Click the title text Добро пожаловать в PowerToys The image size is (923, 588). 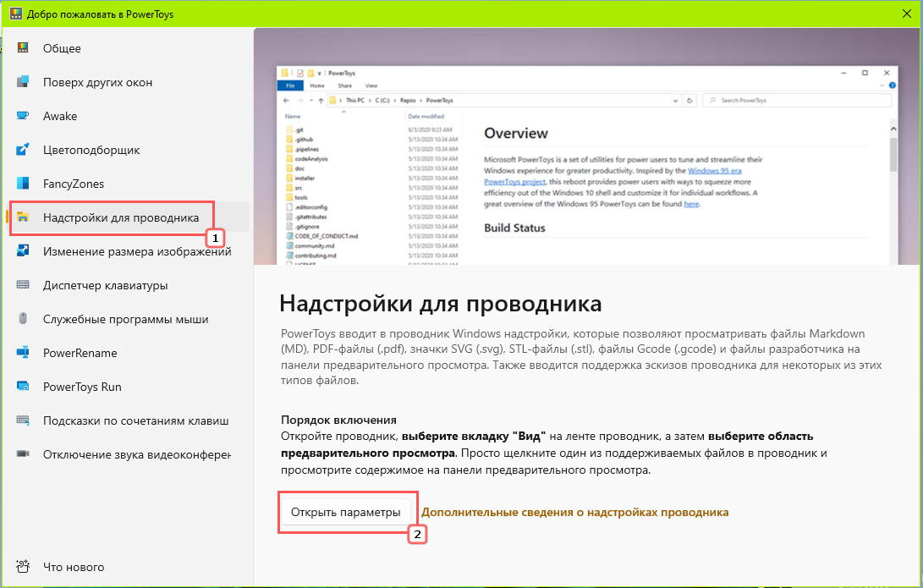pos(100,14)
